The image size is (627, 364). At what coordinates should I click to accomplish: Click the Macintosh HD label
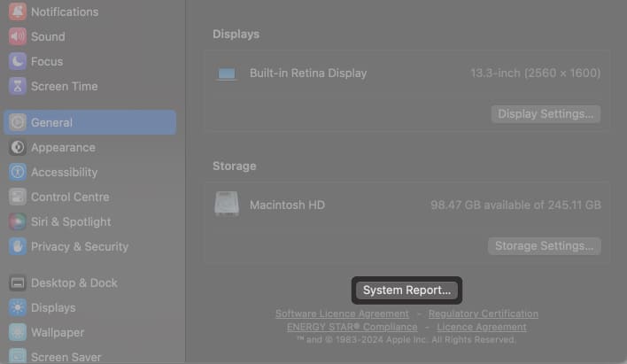(287, 205)
